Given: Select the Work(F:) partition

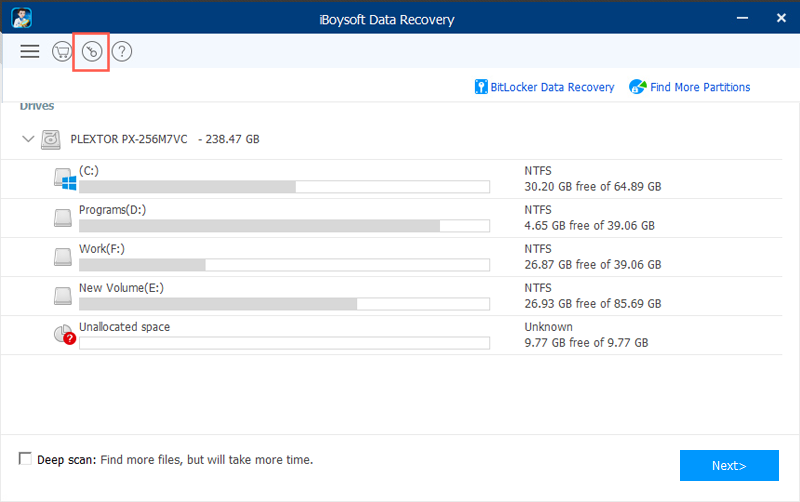Looking at the screenshot, I should tap(101, 249).
